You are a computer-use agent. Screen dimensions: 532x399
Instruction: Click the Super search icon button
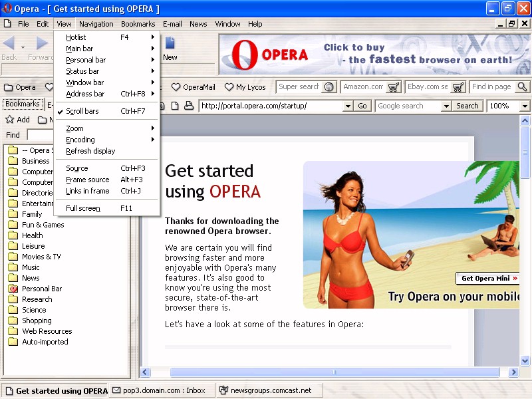pos(329,87)
